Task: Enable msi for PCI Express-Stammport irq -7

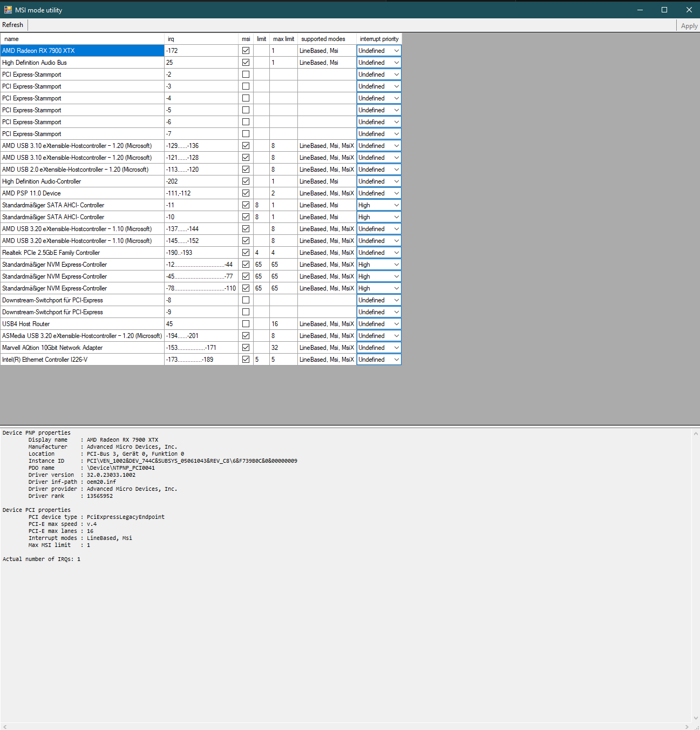Action: tap(246, 134)
